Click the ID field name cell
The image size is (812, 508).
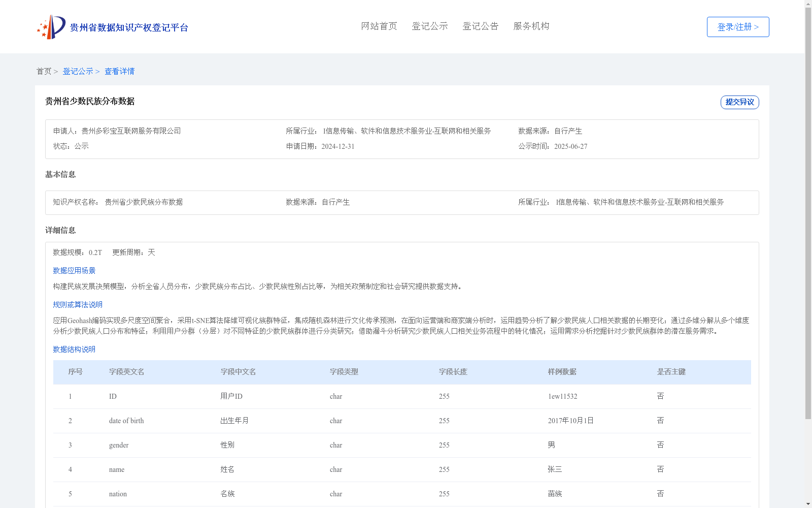113,396
